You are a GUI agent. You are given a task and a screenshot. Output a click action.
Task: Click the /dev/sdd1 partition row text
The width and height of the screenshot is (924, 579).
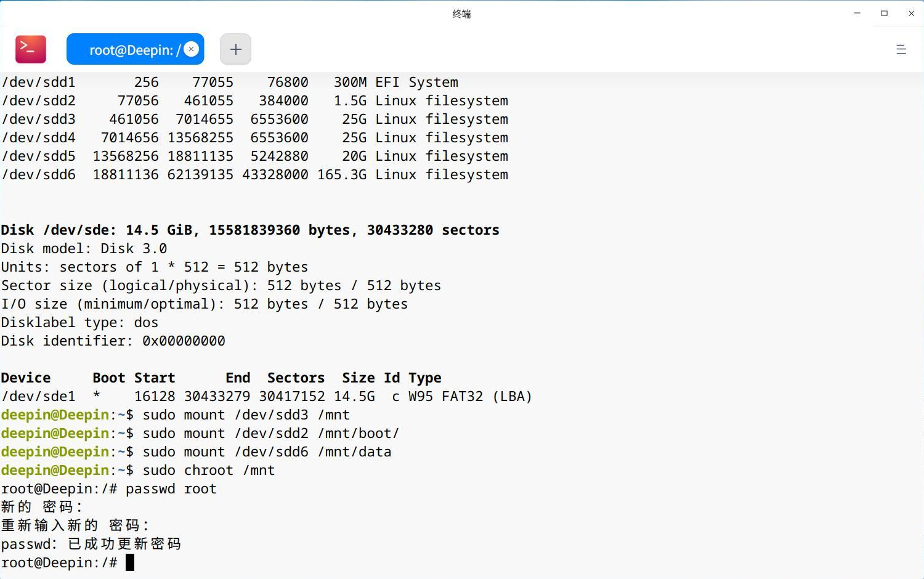point(230,83)
